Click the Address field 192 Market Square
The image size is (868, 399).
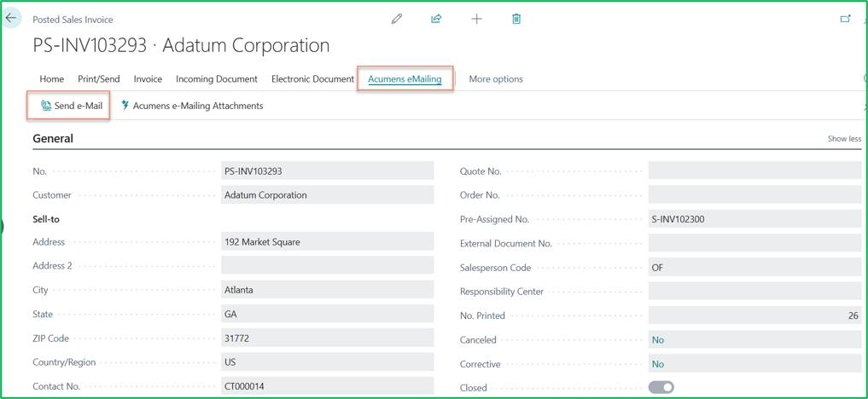coord(327,241)
